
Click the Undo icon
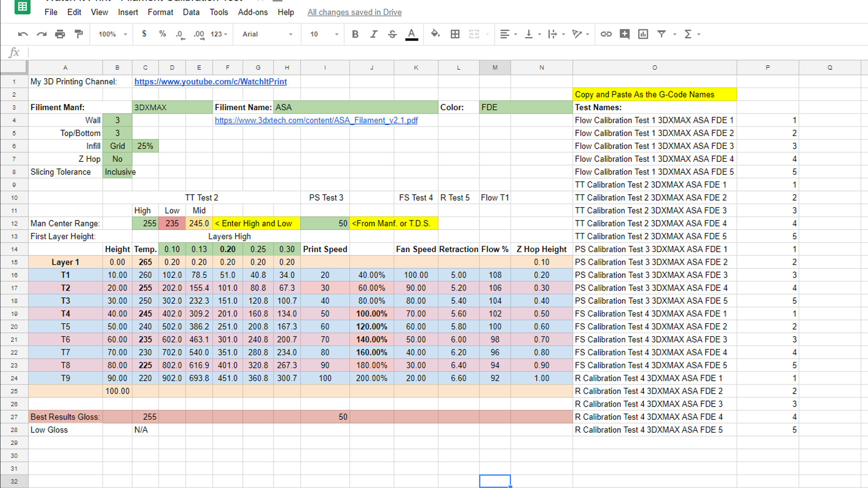click(23, 34)
